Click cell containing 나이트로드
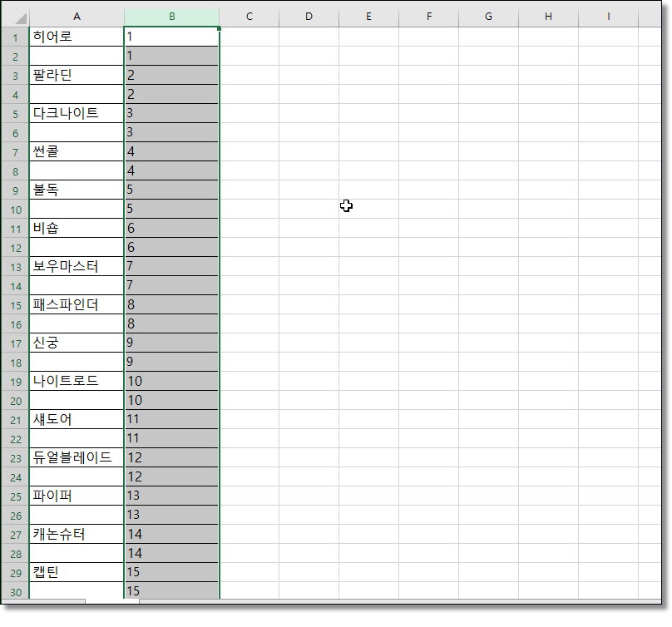The width and height of the screenshot is (672, 627). [77, 381]
